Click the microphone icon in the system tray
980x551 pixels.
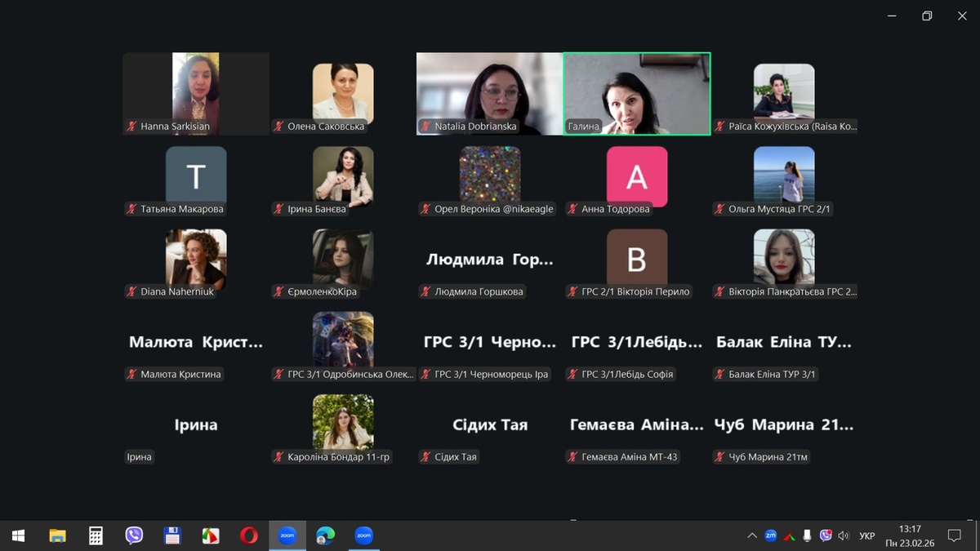click(807, 535)
